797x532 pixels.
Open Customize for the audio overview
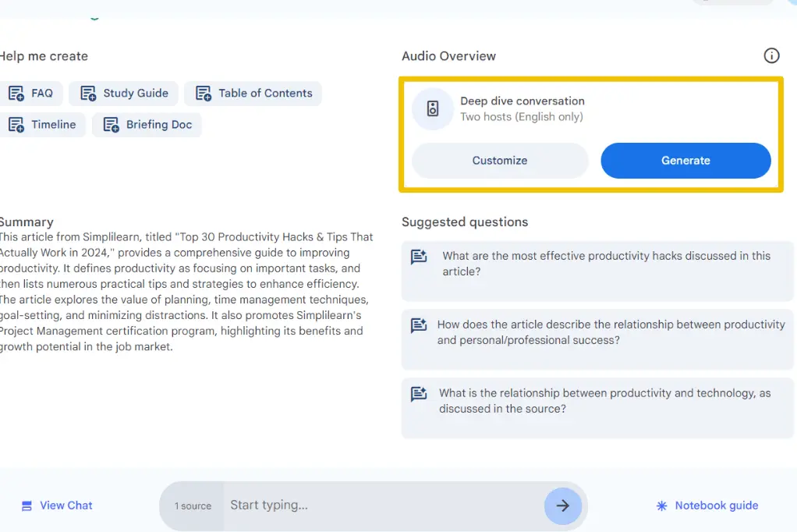pos(500,161)
